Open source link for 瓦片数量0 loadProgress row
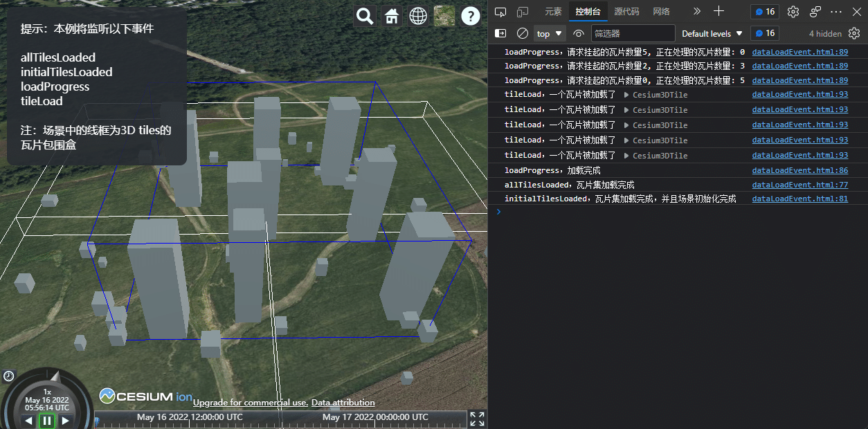The width and height of the screenshot is (868, 429). [799, 80]
